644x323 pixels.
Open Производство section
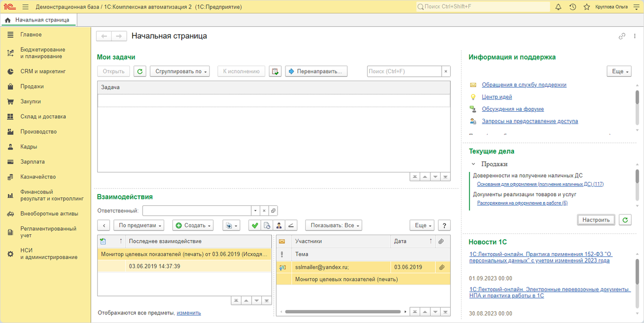pos(39,131)
